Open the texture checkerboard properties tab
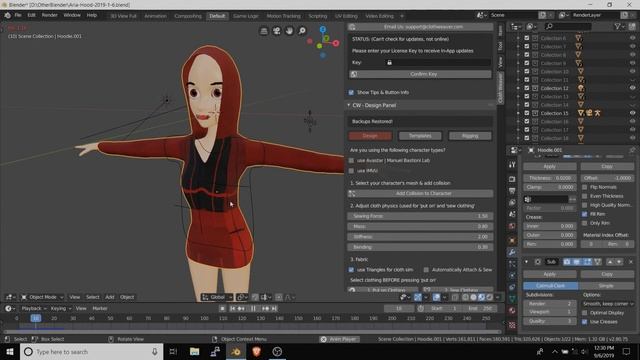 (x=512, y=325)
